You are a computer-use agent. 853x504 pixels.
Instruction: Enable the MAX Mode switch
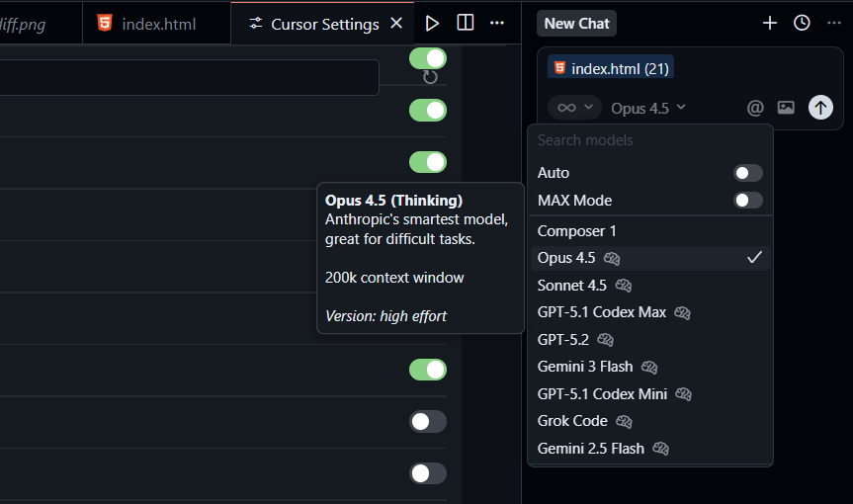click(748, 200)
